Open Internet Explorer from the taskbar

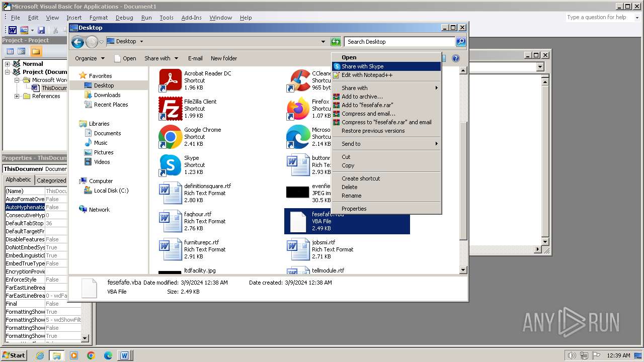click(40, 355)
